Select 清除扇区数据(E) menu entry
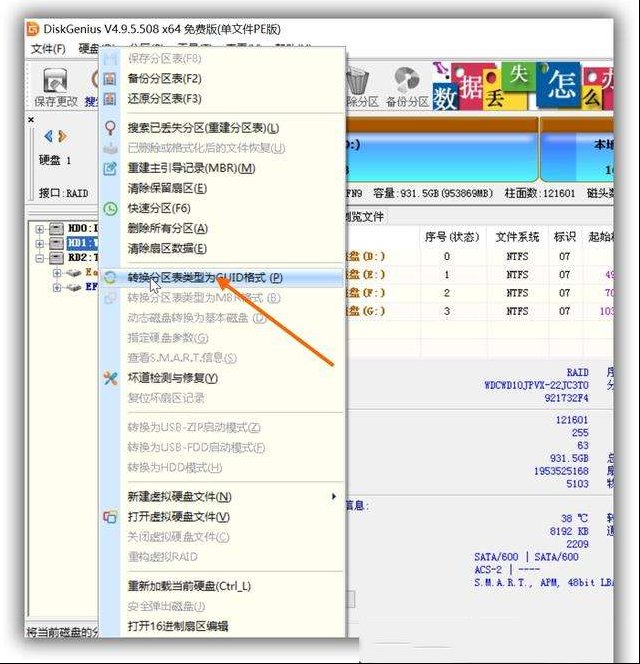Image resolution: width=640 pixels, height=664 pixels. point(222,249)
